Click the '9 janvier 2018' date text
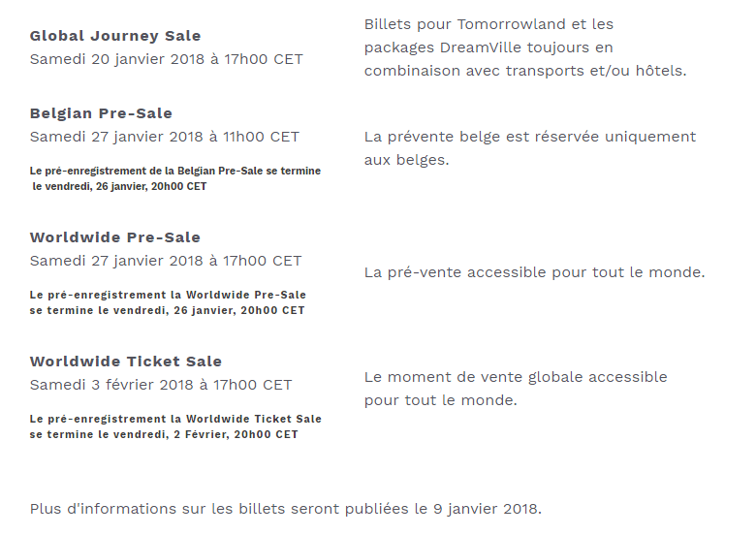Viewport: 756px width, 535px height. pyautogui.click(x=488, y=509)
